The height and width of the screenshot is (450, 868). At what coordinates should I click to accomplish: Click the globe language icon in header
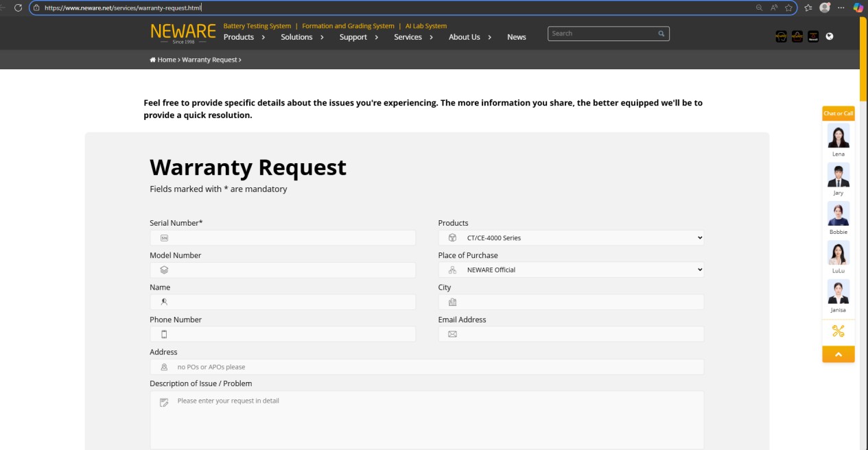click(830, 36)
